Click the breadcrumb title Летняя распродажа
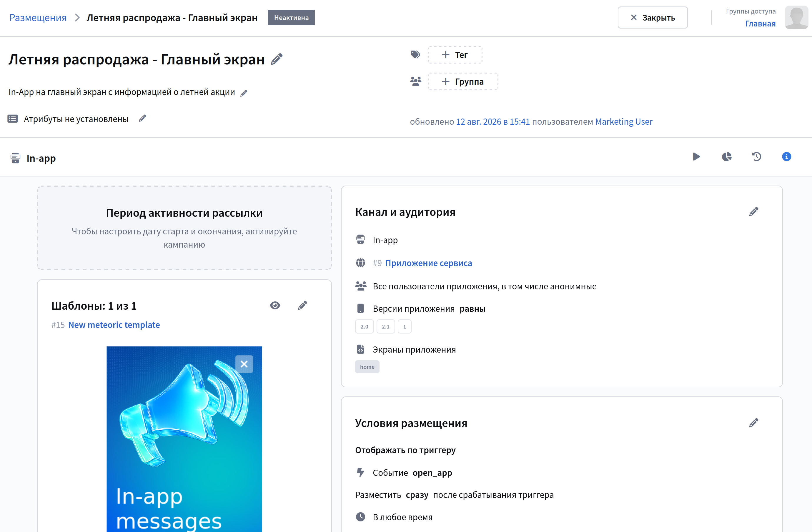 coord(172,18)
